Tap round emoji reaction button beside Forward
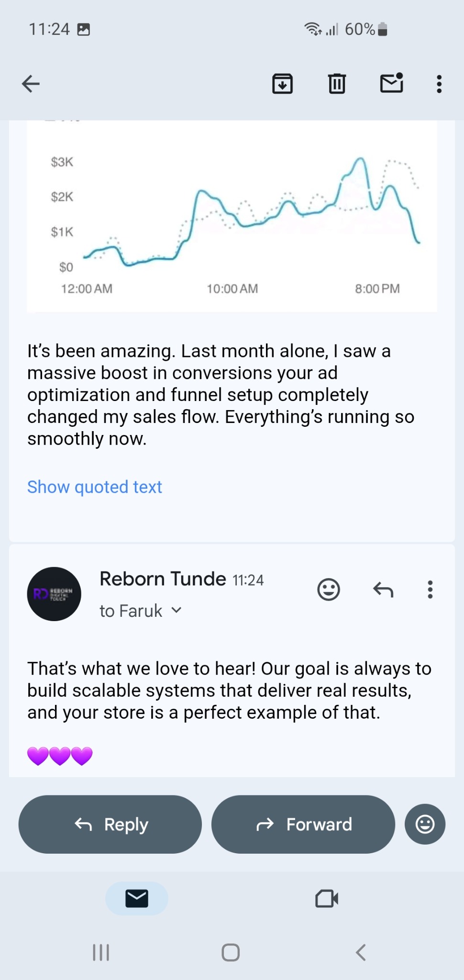The image size is (464, 980). click(x=425, y=824)
